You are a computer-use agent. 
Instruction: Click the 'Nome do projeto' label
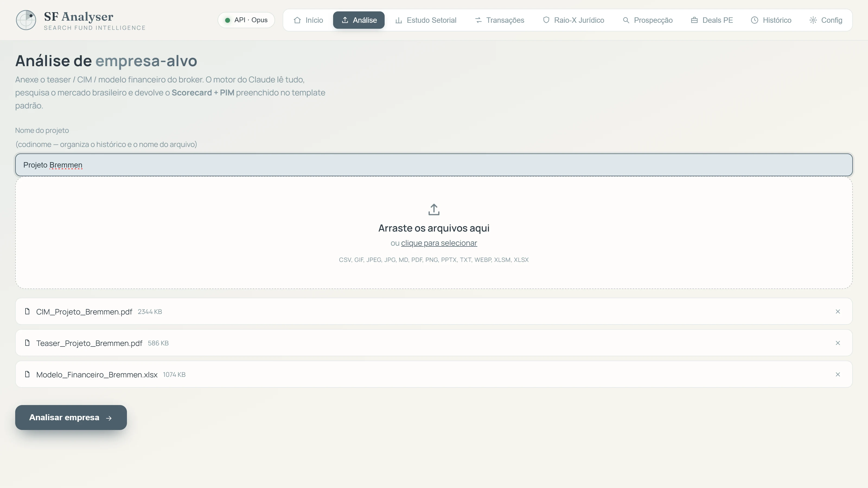[42, 131]
